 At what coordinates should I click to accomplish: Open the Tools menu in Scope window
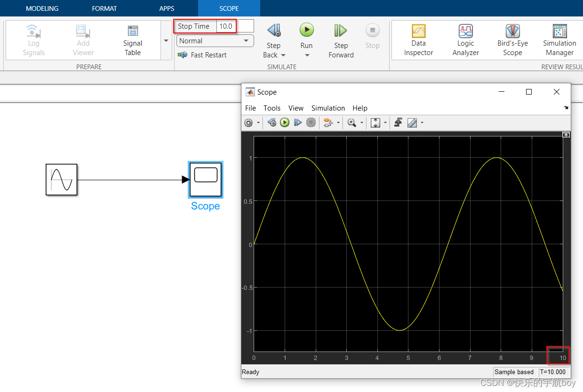pyautogui.click(x=272, y=108)
